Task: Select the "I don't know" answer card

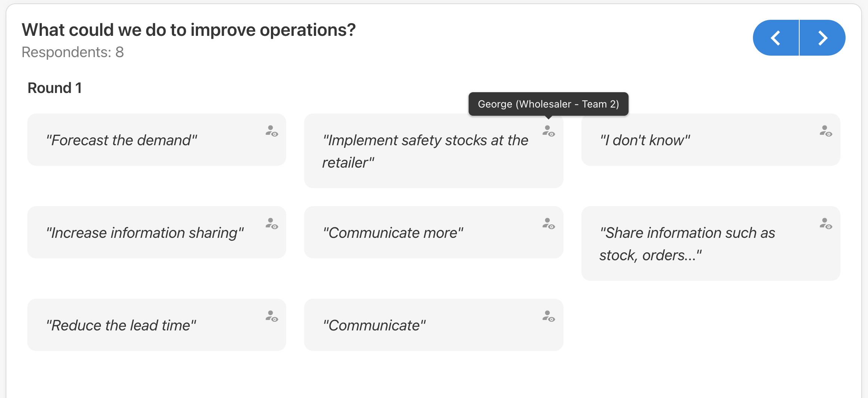Action: pos(711,140)
